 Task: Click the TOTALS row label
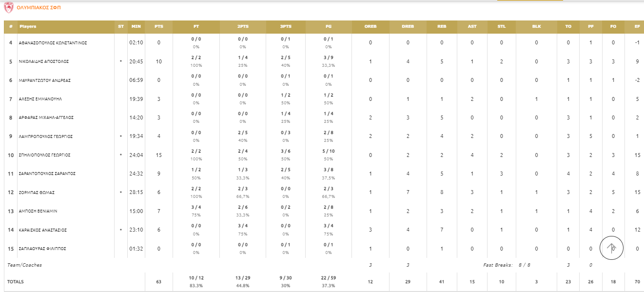click(15, 282)
